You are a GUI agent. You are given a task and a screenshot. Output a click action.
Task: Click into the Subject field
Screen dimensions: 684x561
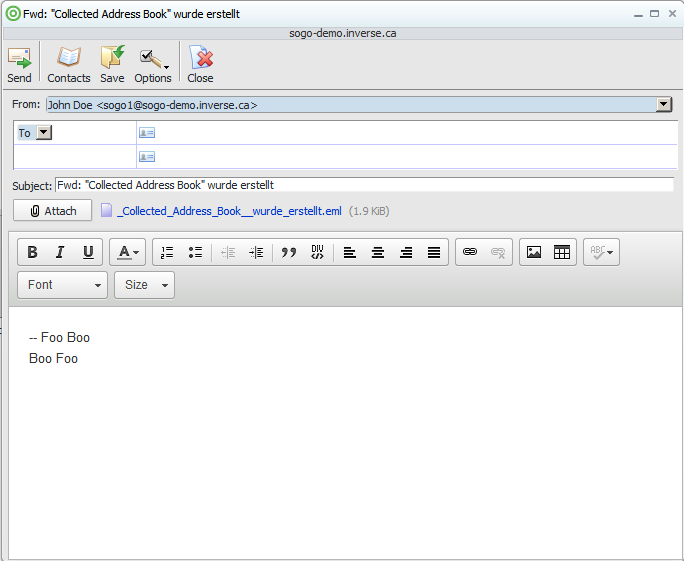(364, 185)
